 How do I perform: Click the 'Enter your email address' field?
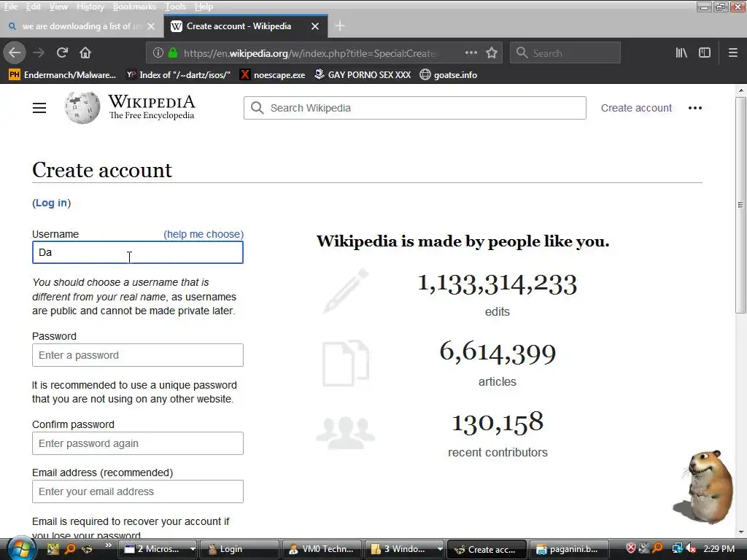point(138,491)
